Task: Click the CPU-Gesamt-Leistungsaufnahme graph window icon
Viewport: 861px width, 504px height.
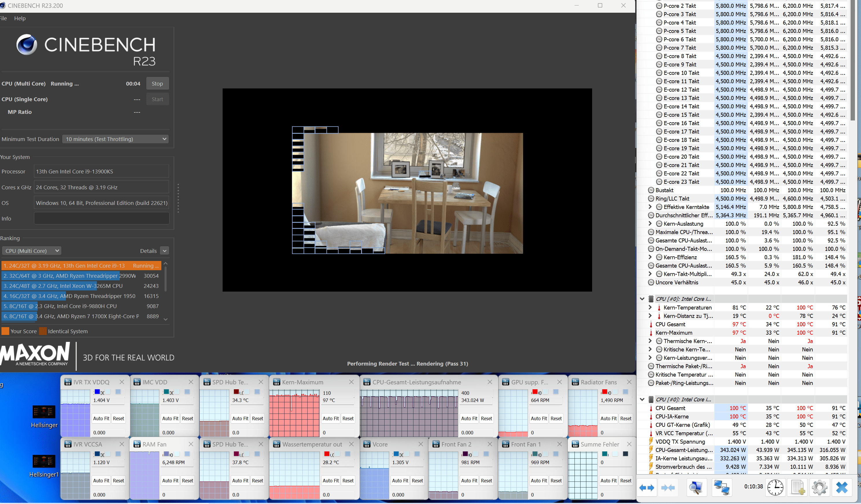Action: tap(367, 382)
